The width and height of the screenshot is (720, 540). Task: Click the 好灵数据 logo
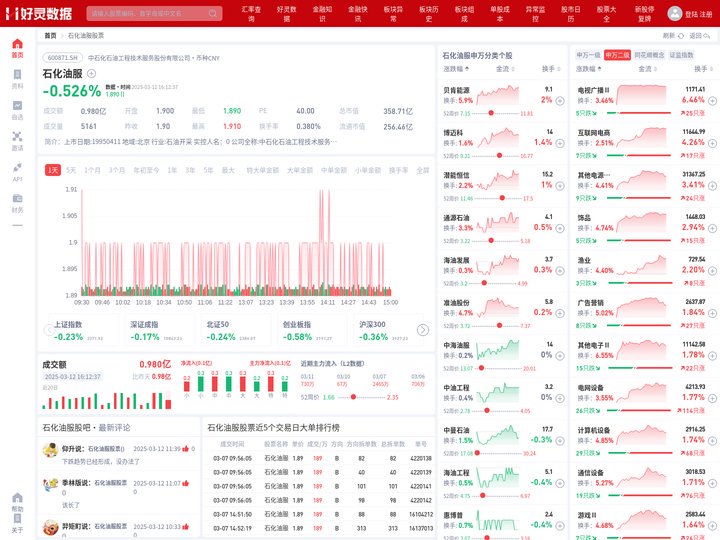point(39,13)
